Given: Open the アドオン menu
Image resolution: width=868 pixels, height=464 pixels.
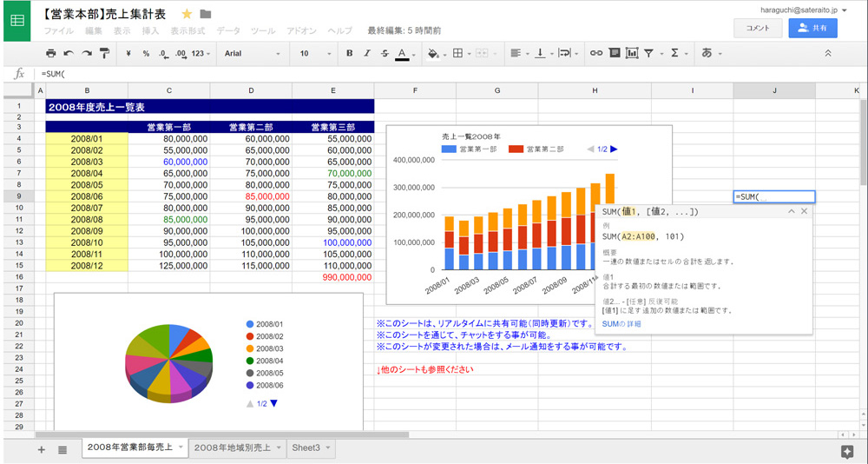Looking at the screenshot, I should pos(302,31).
